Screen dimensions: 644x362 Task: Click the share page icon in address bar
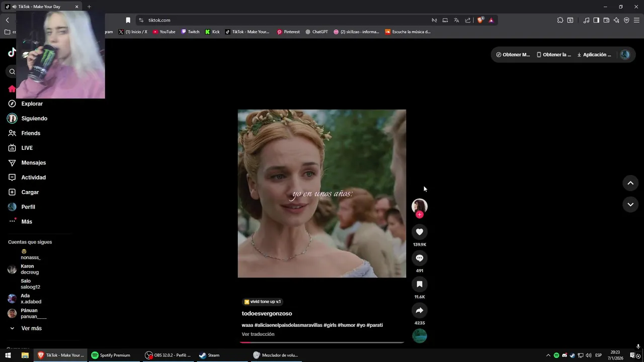tap(468, 20)
